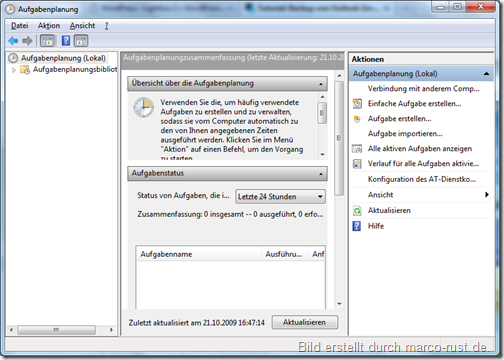Click the tree pane horizontal scrollbar thumb
Viewport: 504px width, 360px height.
click(56, 330)
